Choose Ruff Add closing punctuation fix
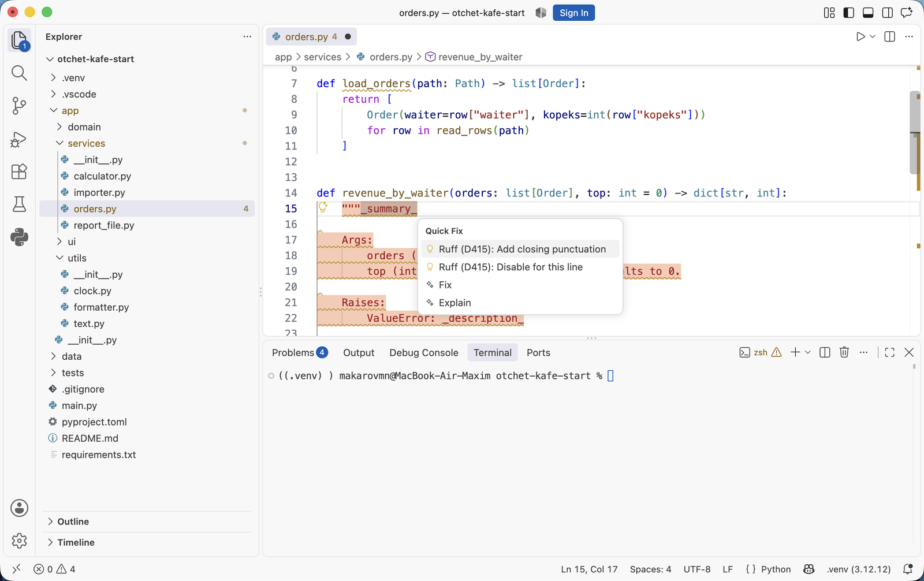Image resolution: width=924 pixels, height=581 pixels. pos(520,249)
